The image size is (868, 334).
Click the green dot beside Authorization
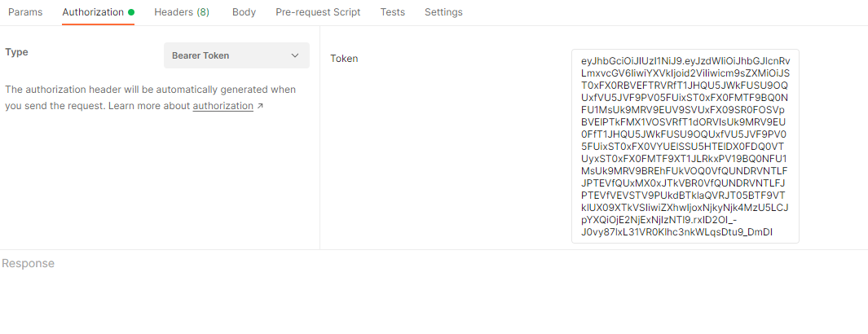pos(131,12)
